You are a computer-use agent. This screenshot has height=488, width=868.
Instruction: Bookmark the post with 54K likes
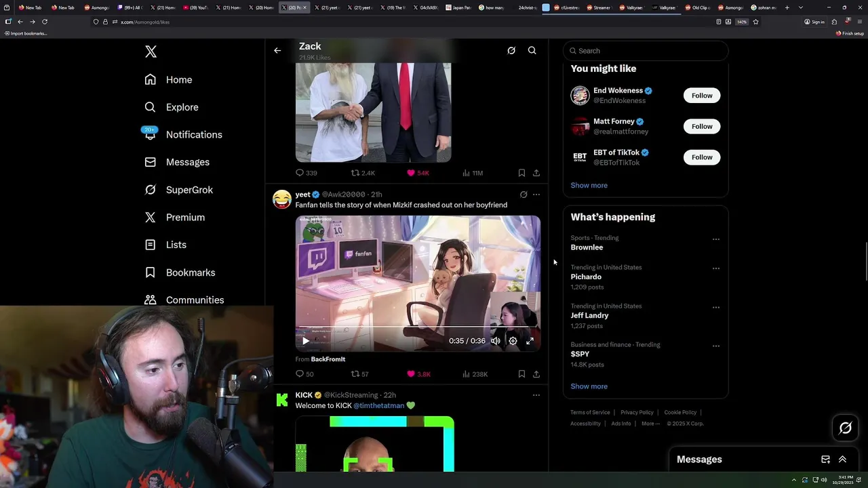pyautogui.click(x=521, y=173)
